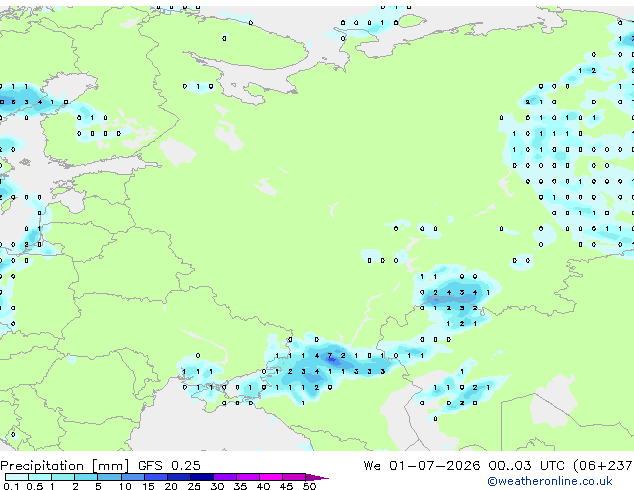Screen dimensions: 634x490
Task: Click the '40' legend scale label
Action: 263,486
